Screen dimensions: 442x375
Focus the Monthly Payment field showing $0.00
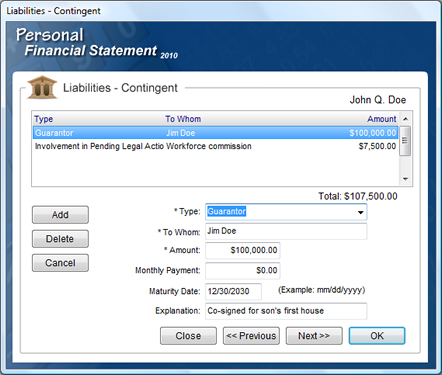tap(243, 270)
